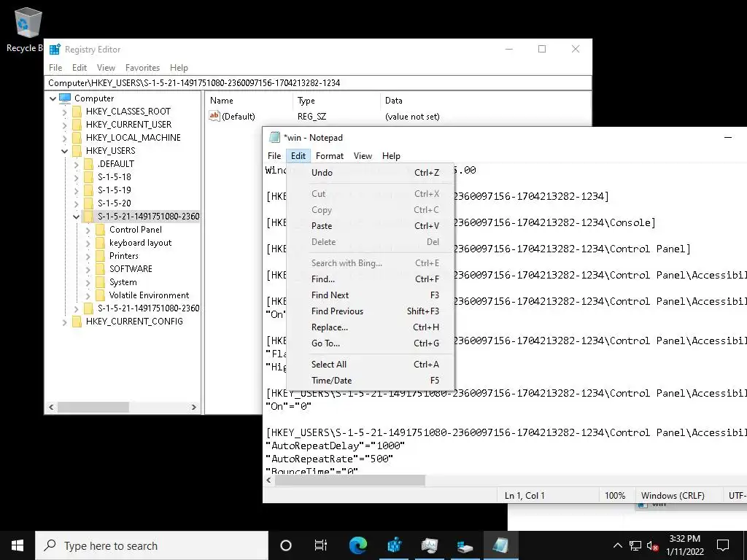Open Registry Editor's Favorites menu
Screen dimensions: 747x560
(142, 68)
